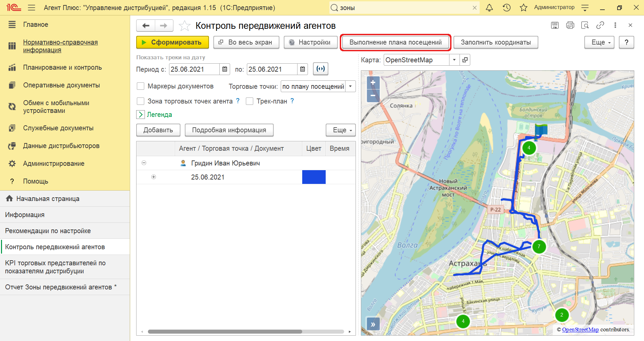Click the Сформировать button
644x341 pixels.
[172, 43]
